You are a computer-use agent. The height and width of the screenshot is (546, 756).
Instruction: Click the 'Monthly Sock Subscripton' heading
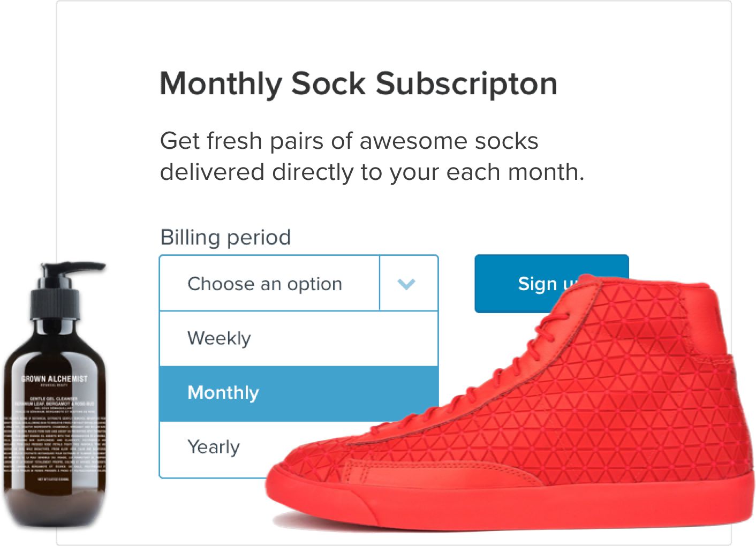[358, 84]
